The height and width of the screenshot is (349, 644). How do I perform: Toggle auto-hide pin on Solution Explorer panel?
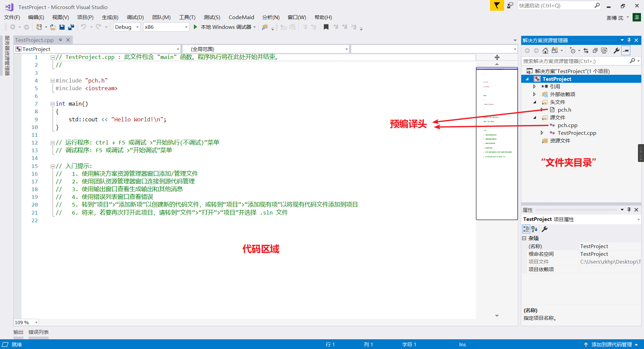pos(629,40)
